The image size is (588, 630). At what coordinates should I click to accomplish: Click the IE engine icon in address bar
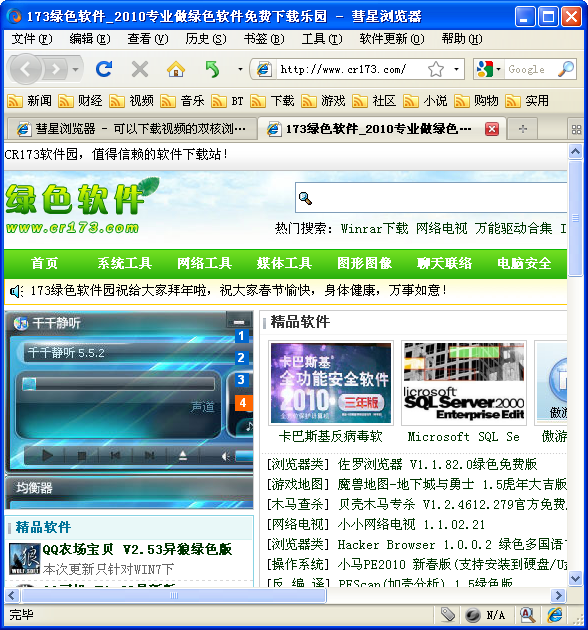pos(264,70)
